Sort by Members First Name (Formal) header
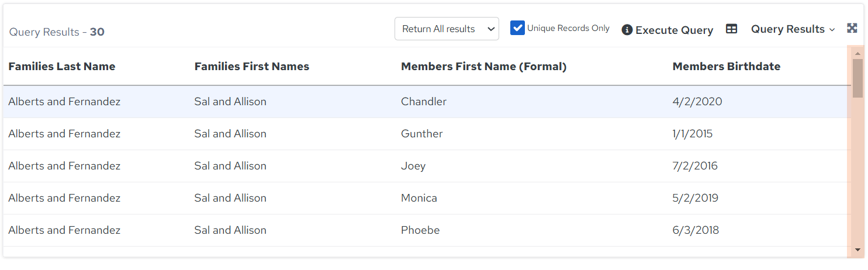868x270 pixels. (484, 67)
